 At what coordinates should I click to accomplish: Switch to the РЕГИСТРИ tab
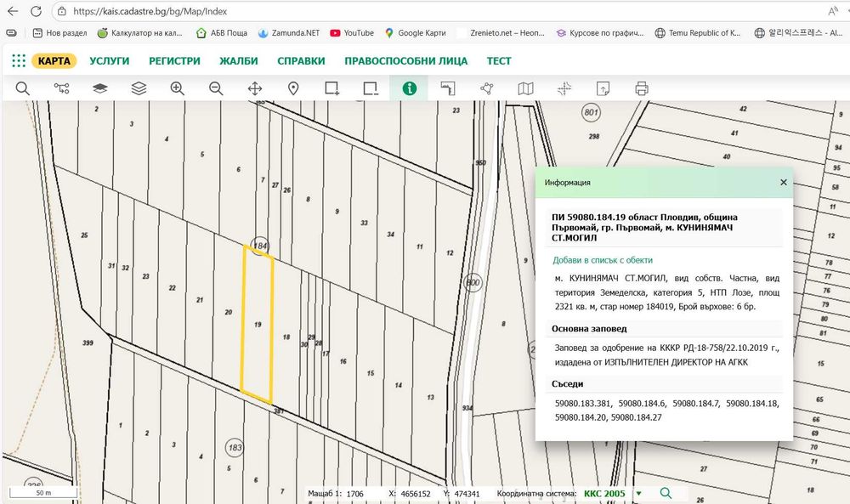[x=174, y=61]
